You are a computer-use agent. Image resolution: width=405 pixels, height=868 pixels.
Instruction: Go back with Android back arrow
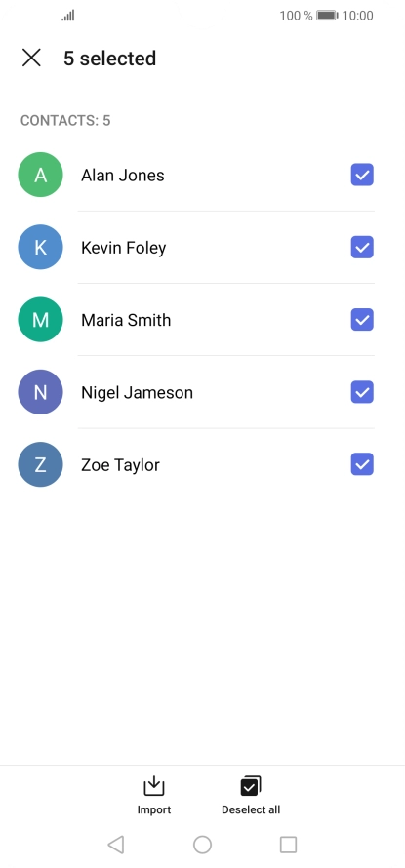tap(116, 845)
